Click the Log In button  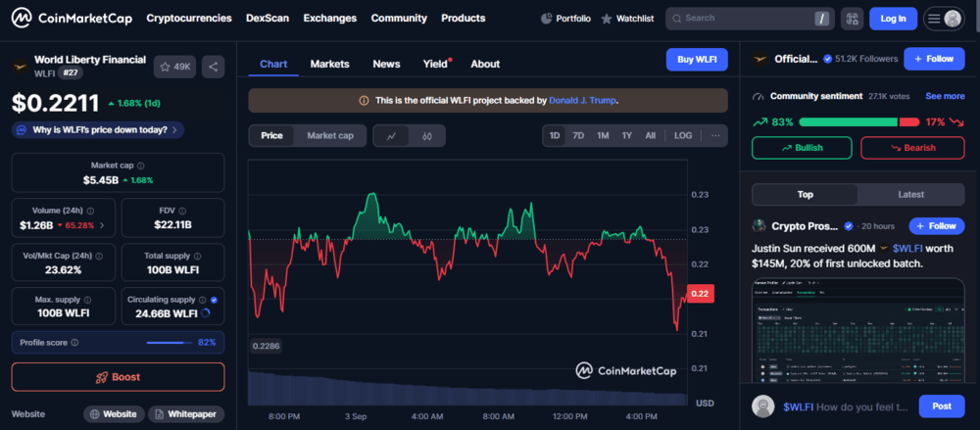[x=893, y=19]
